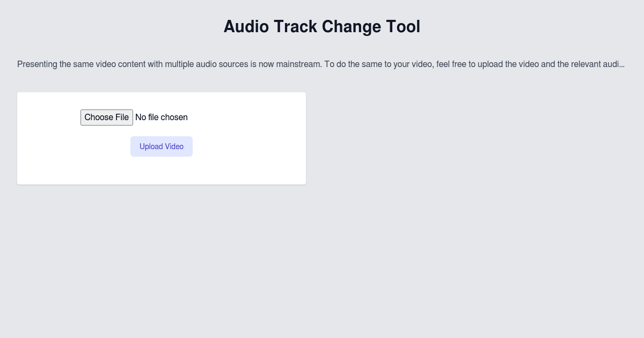Click the 'No file chosen' text
Screen dimensions: 644x338
161,117
